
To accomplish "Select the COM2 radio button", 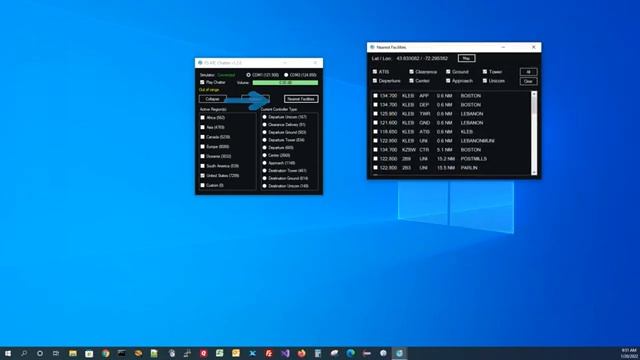I will tap(286, 75).
